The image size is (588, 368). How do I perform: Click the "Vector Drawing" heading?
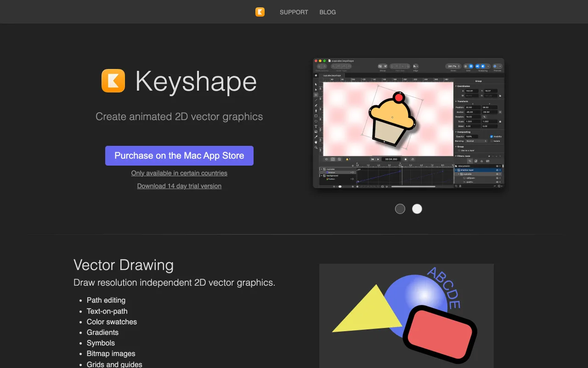point(124,265)
